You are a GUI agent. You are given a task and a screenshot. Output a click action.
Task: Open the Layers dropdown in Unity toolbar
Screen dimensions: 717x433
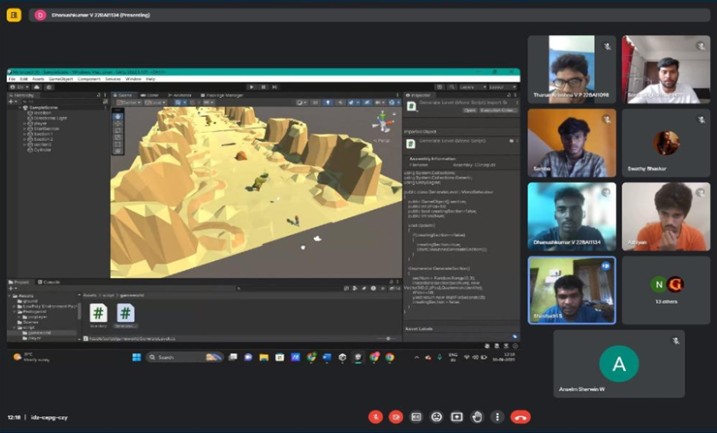[472, 87]
